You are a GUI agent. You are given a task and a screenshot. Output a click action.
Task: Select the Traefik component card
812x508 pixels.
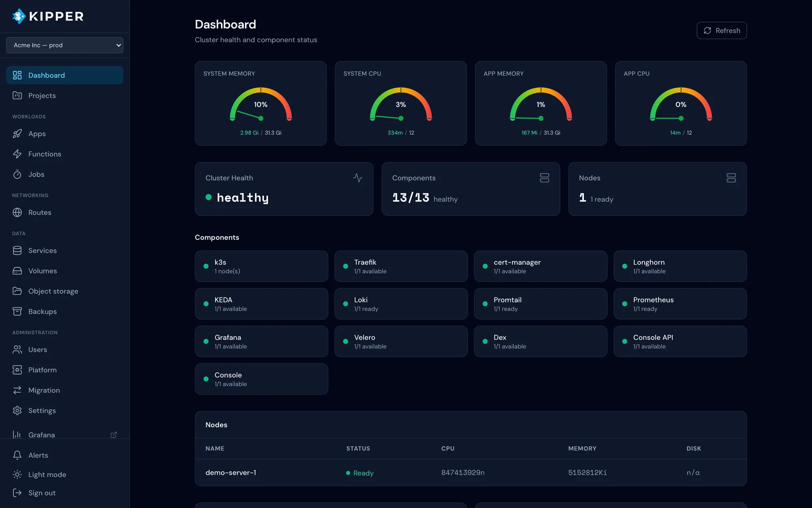coord(401,266)
